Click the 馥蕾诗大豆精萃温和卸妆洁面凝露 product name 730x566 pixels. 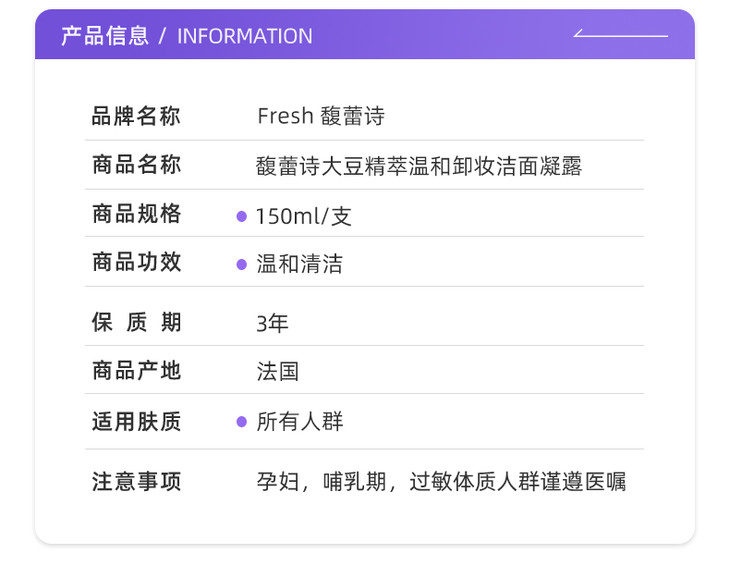point(419,166)
